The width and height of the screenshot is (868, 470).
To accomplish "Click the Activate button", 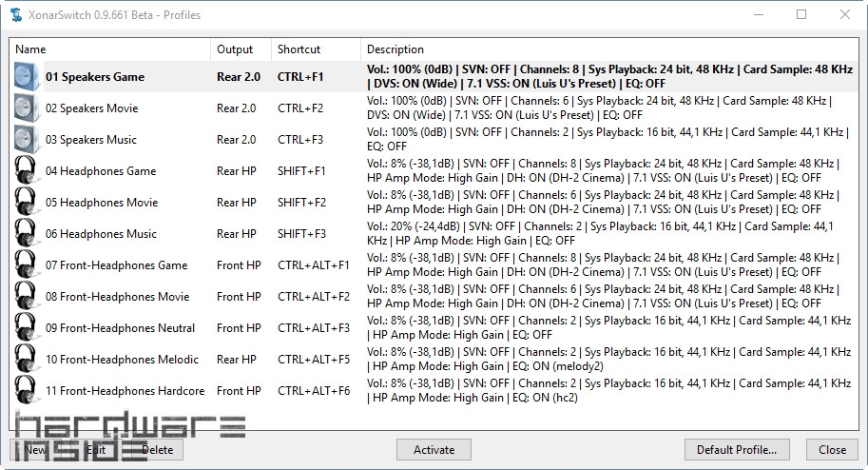I will (434, 449).
